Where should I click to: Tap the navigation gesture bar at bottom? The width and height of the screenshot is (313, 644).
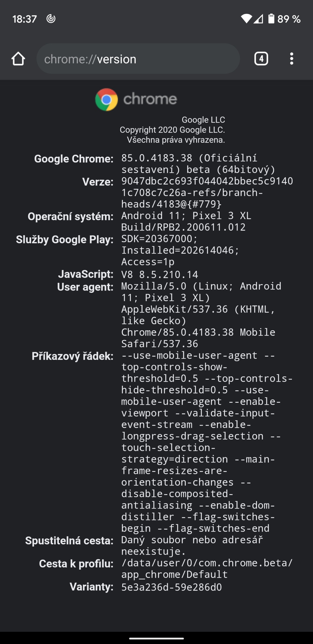point(156,638)
